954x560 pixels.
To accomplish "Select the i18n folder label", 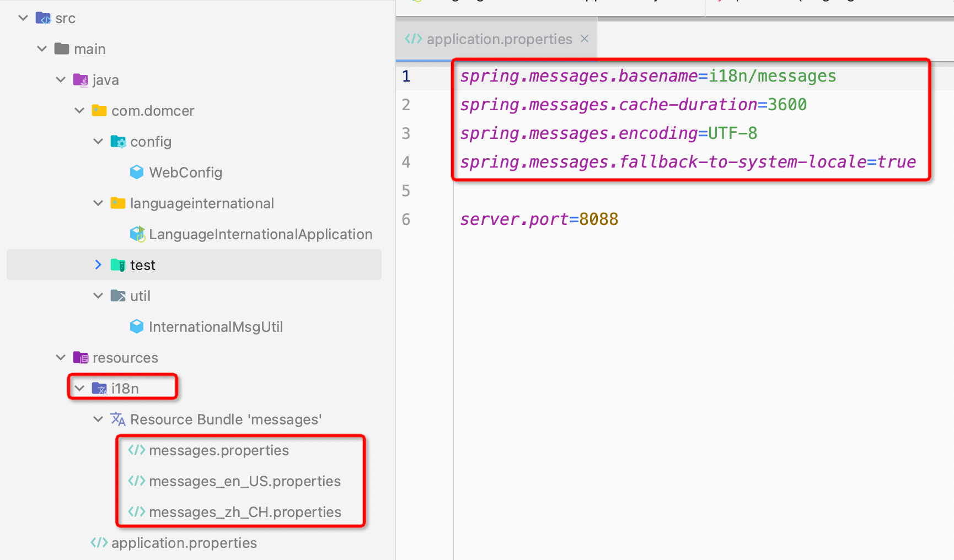I will tap(125, 389).
